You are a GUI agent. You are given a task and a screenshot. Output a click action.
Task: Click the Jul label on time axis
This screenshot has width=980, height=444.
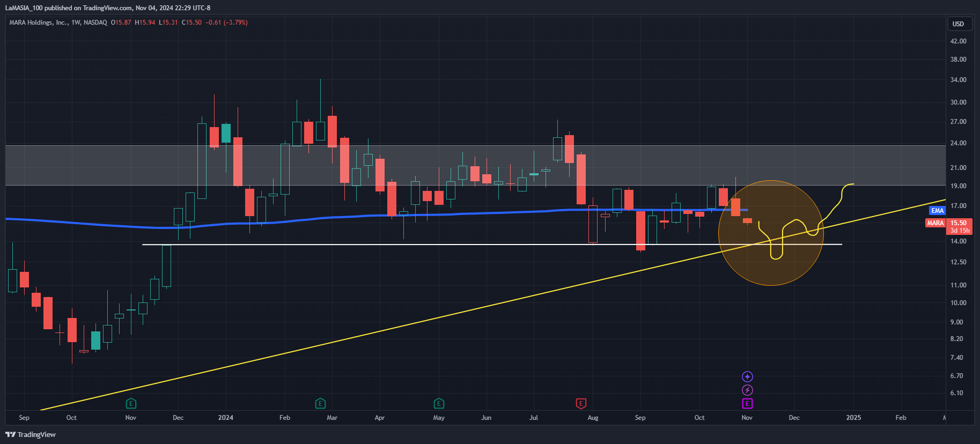click(x=534, y=418)
